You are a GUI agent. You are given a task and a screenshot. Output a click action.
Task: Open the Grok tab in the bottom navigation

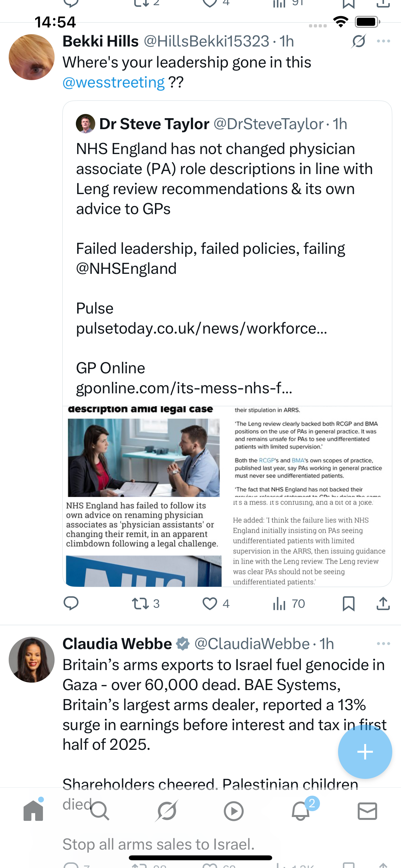(x=167, y=811)
